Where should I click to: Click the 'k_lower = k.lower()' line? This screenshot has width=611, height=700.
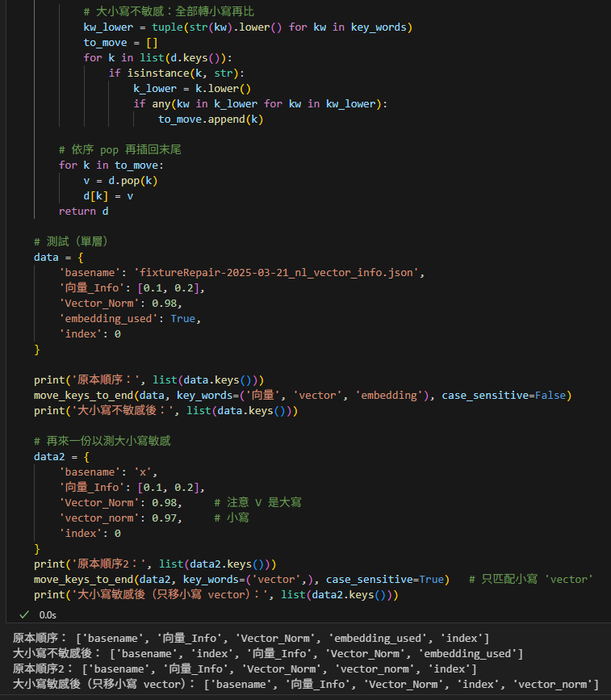tap(192, 89)
